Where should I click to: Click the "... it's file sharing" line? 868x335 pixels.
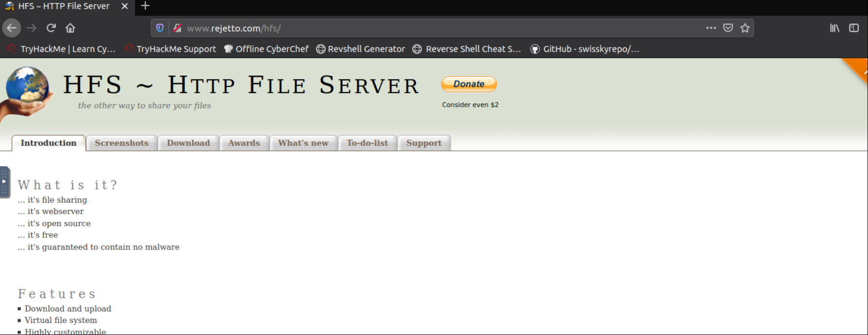[x=52, y=200]
